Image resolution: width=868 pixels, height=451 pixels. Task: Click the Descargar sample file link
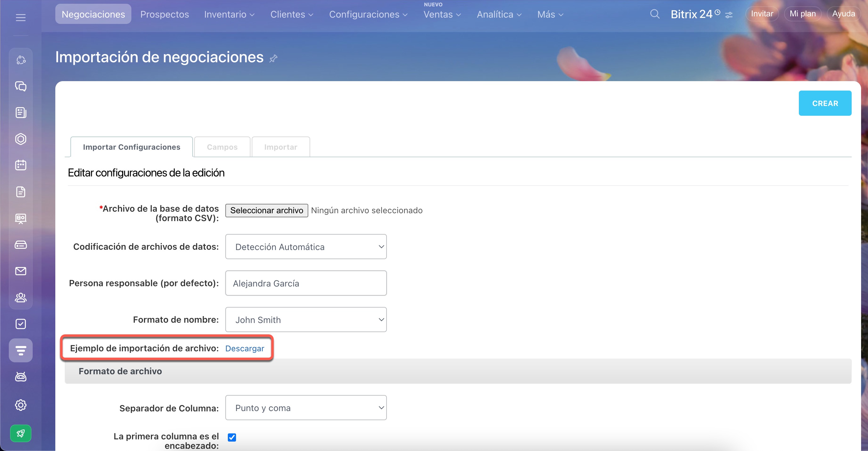[244, 348]
